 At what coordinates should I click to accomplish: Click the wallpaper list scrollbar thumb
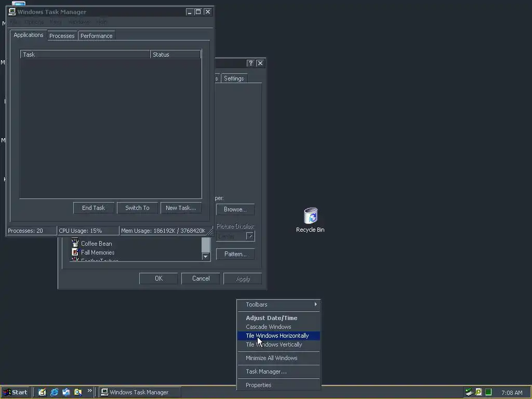206,245
